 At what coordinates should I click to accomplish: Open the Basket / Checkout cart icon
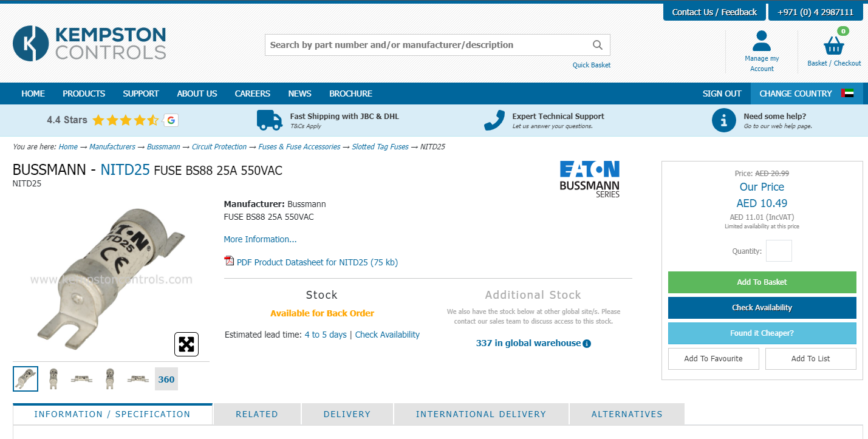point(834,45)
